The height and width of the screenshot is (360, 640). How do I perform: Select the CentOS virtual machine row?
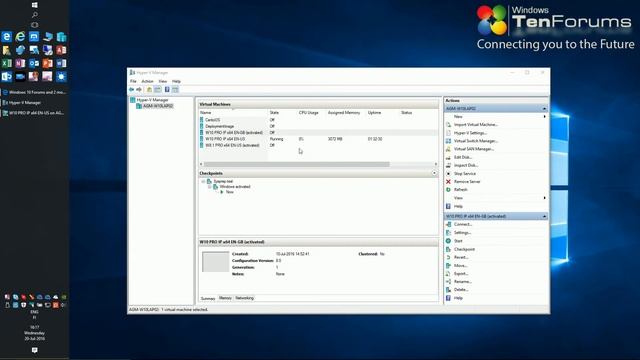318,120
